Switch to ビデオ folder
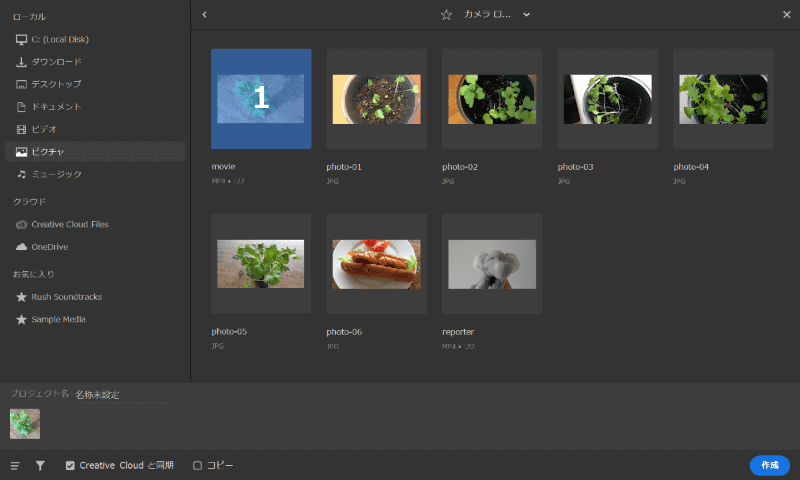The image size is (800, 480). [x=44, y=129]
